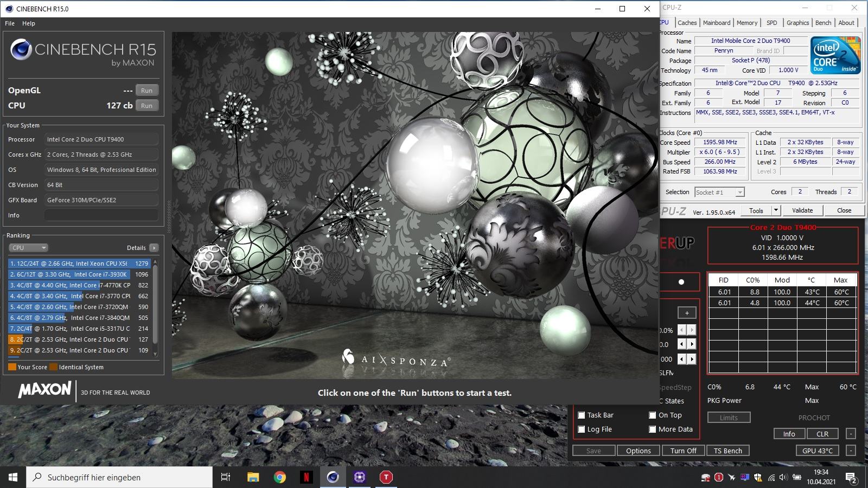This screenshot has width=868, height=488.
Task: Open the SPD tab in CPU-Z
Action: click(x=771, y=23)
